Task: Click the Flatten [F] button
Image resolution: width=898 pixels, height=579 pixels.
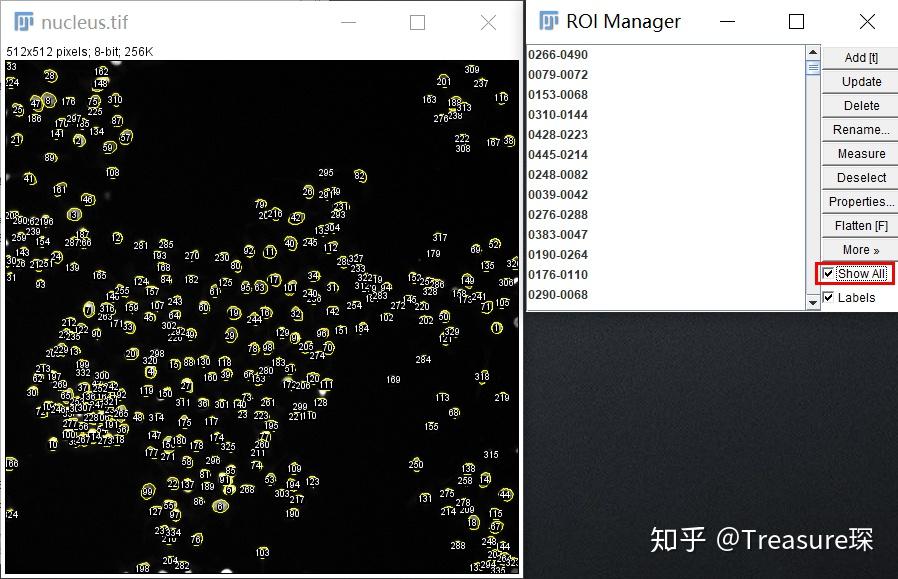Action: pos(858,225)
